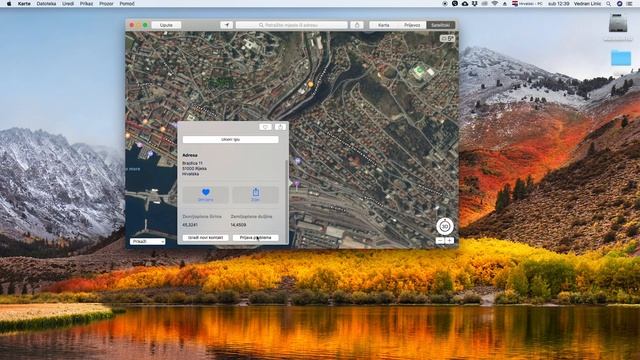Click the Vedran user name in menu bar
This screenshot has height=360, width=640.
point(587,3)
